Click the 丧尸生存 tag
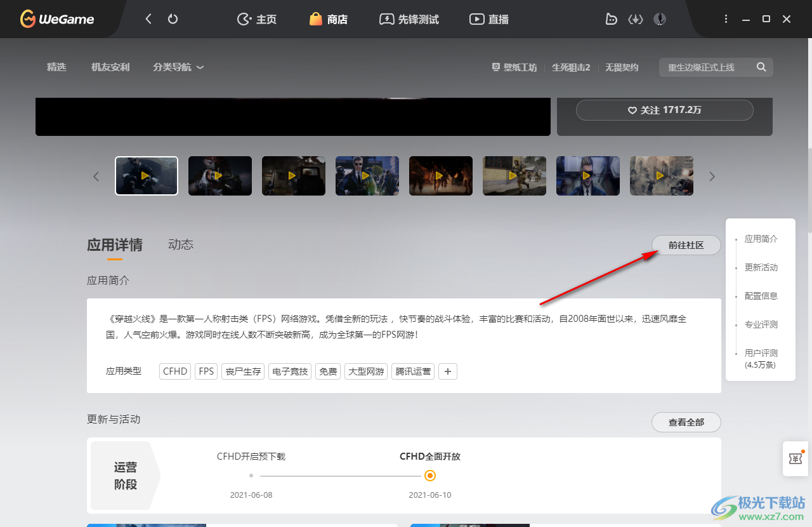Screen dimensions: 812x527 243,371
